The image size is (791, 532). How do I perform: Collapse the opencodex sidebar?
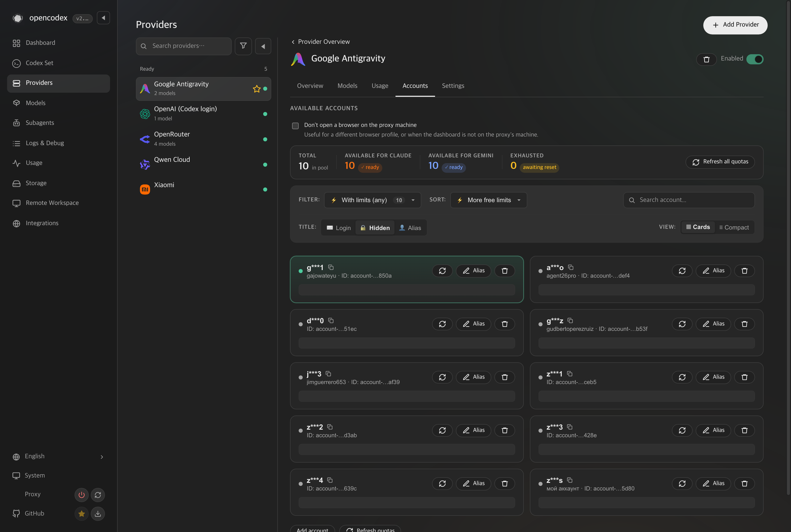point(103,18)
